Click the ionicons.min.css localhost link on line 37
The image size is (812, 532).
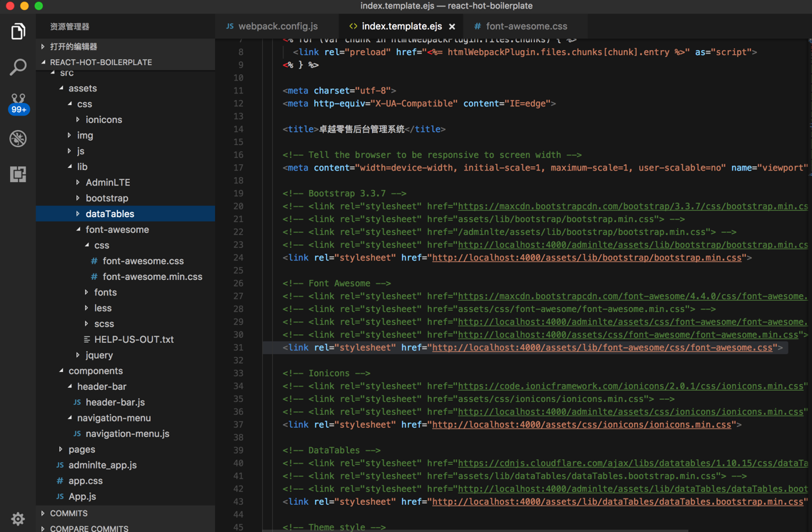[x=581, y=425]
